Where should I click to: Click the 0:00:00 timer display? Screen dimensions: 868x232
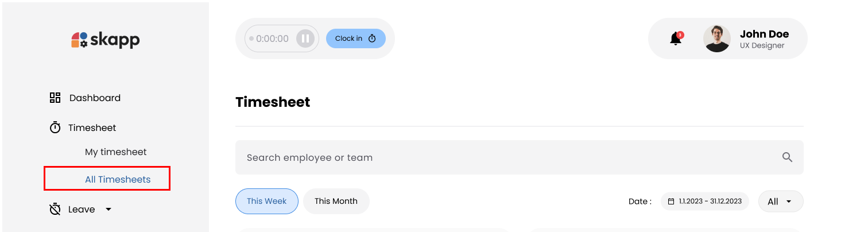click(272, 39)
